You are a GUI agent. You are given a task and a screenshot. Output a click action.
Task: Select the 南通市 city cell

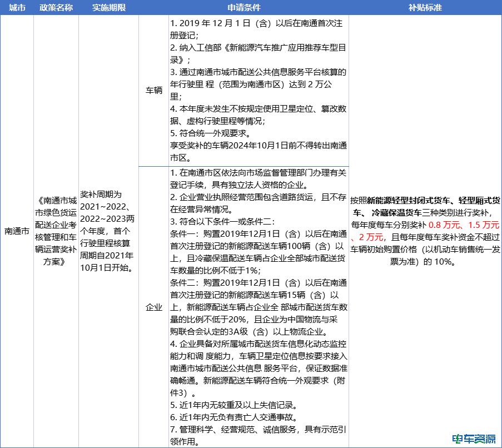17,231
